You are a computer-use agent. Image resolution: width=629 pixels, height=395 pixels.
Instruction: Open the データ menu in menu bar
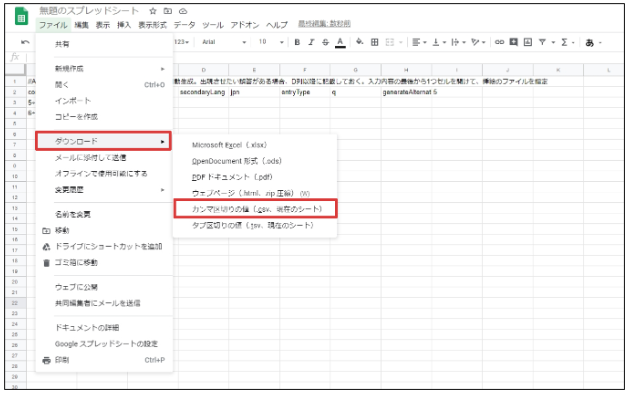point(185,25)
